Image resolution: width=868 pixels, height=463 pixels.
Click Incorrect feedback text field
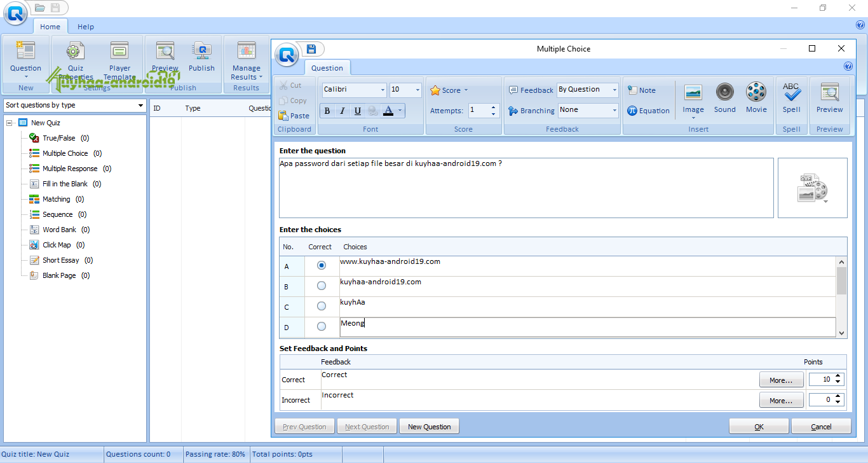[539, 400]
